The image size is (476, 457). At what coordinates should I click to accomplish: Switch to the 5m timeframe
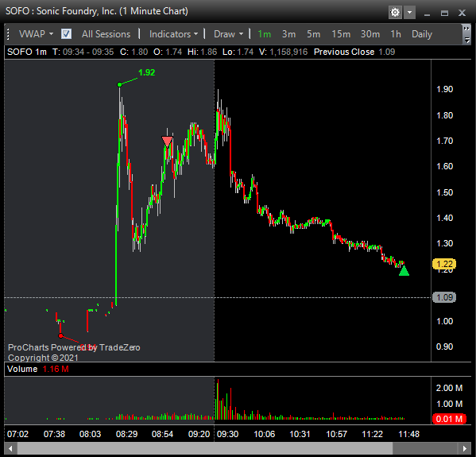click(x=313, y=34)
